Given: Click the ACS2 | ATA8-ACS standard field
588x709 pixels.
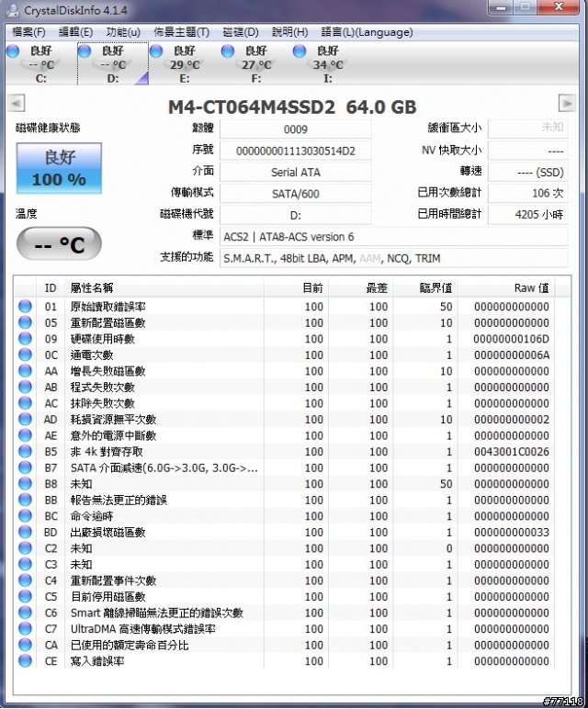Looking at the screenshot, I should point(393,237).
